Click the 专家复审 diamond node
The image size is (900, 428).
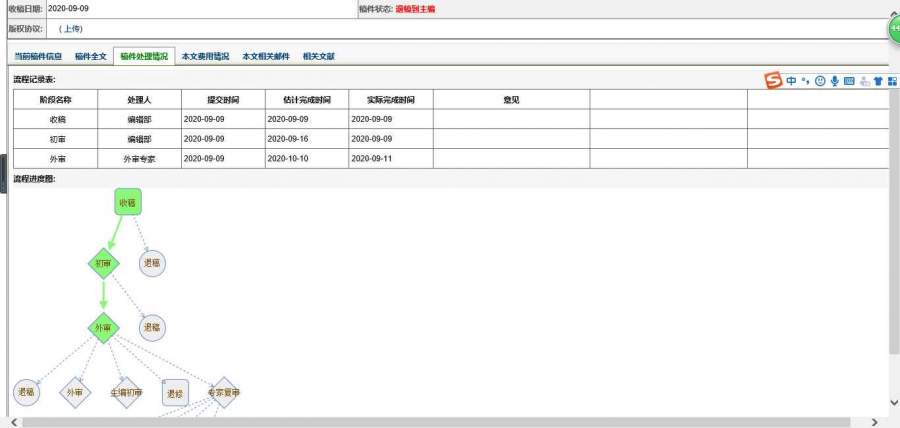[224, 392]
